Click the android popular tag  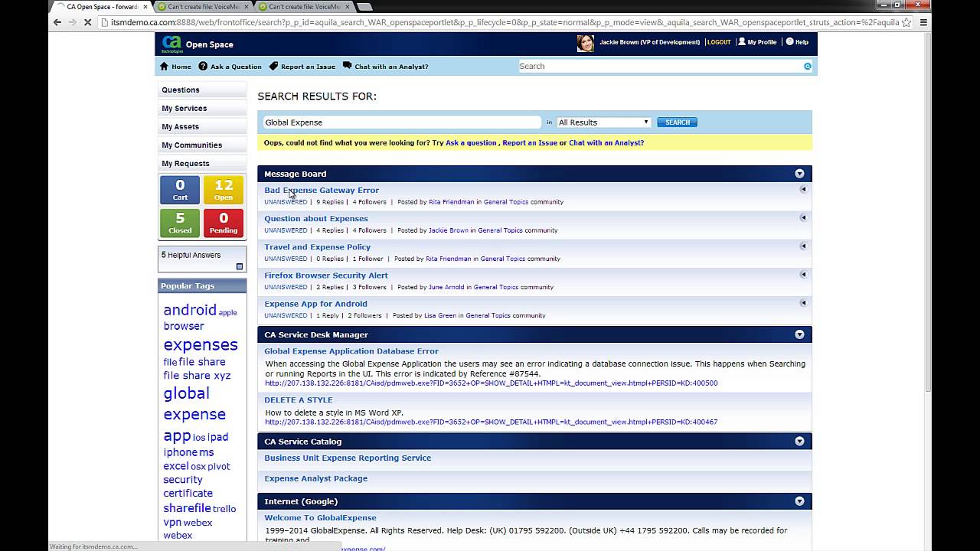coord(190,310)
